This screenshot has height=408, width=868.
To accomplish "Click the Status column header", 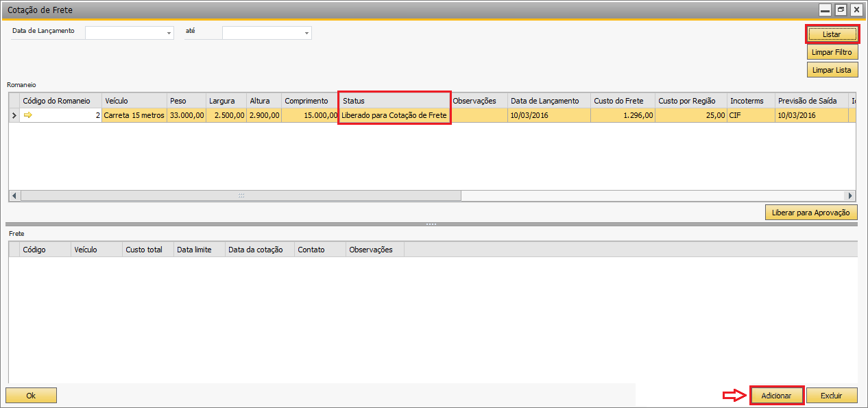I will (394, 101).
